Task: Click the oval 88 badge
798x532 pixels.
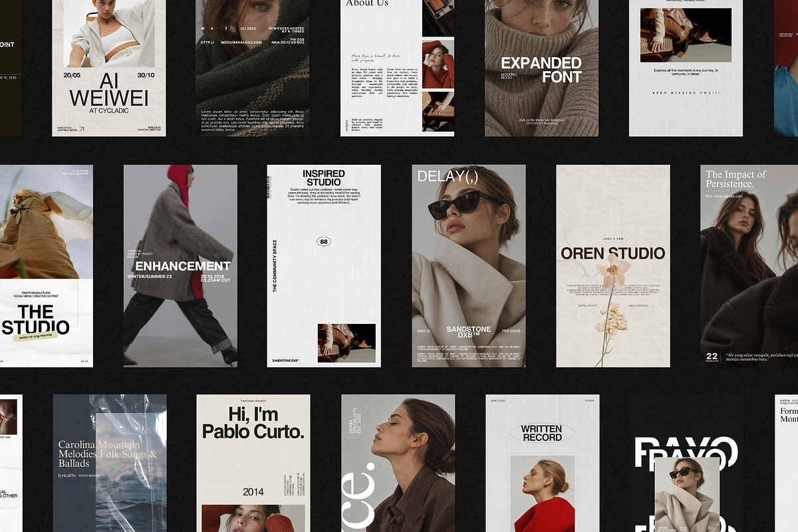Action: tap(324, 241)
